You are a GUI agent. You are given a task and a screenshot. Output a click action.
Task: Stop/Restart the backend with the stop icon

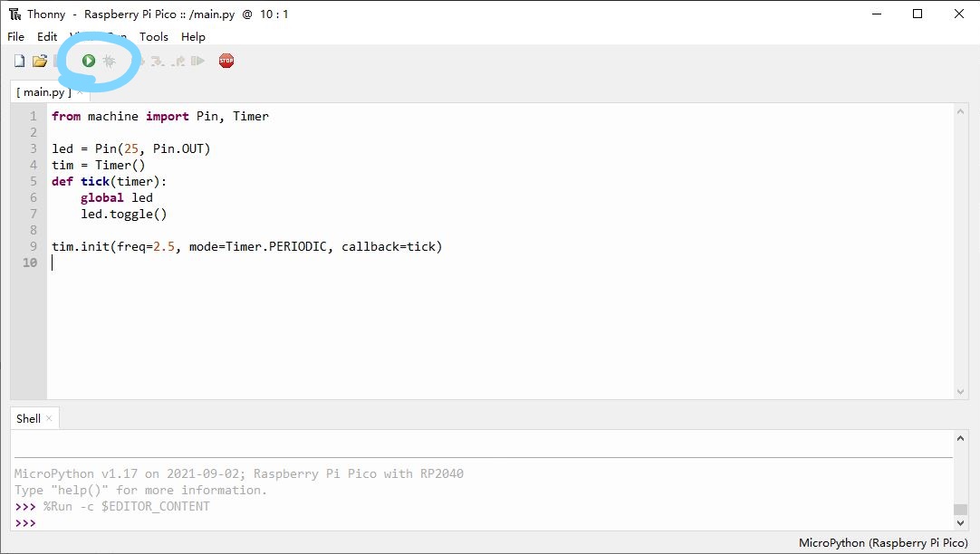point(226,61)
